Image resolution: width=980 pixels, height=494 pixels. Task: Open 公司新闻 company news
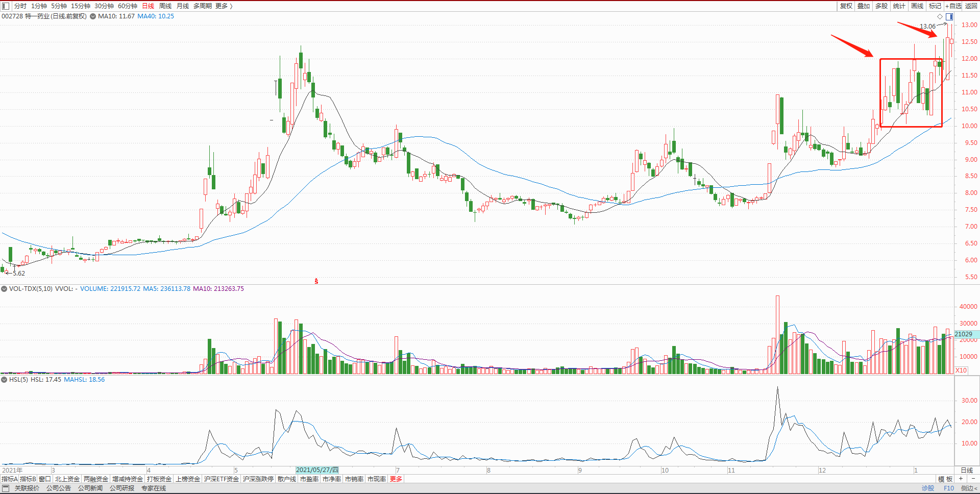[90, 488]
